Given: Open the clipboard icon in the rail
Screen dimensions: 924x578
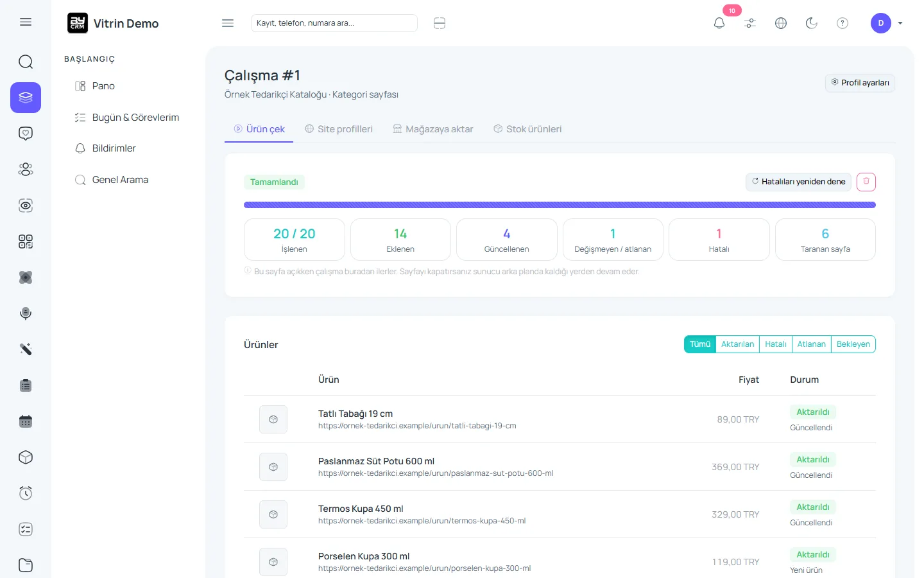Looking at the screenshot, I should pos(26,385).
